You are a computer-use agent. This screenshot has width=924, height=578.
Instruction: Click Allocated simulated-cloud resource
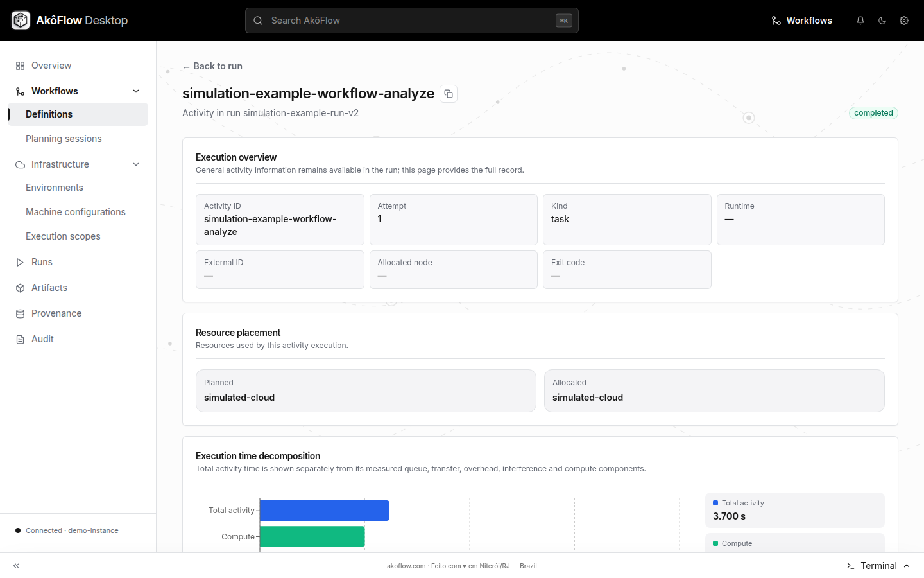click(x=714, y=390)
